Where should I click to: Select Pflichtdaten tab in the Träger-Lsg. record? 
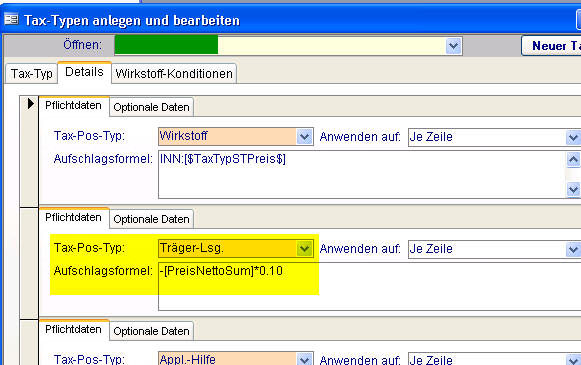73,218
